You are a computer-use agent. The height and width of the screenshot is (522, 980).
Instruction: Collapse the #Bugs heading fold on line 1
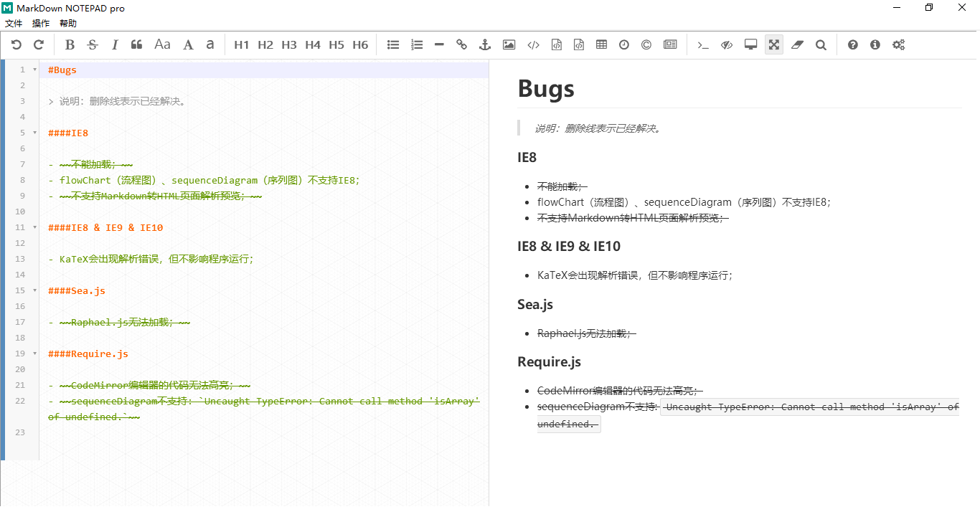pyautogui.click(x=35, y=70)
